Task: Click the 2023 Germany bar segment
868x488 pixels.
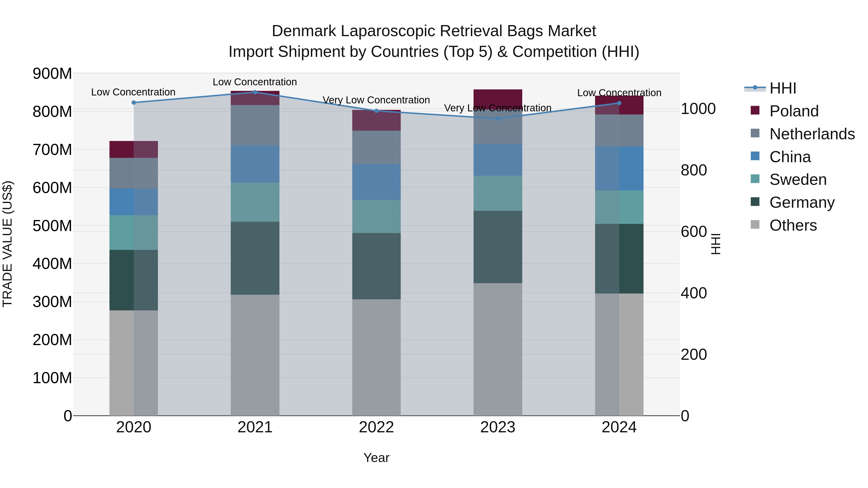Action: (498, 247)
